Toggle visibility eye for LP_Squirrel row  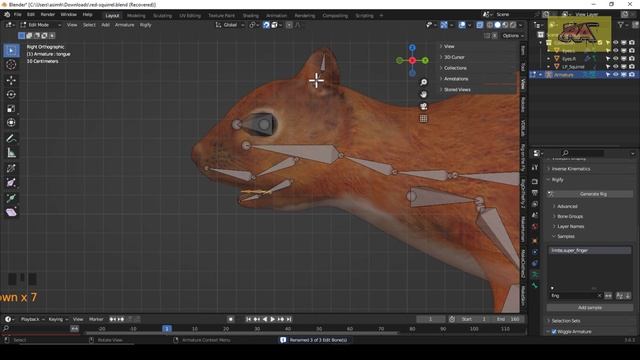click(616, 67)
